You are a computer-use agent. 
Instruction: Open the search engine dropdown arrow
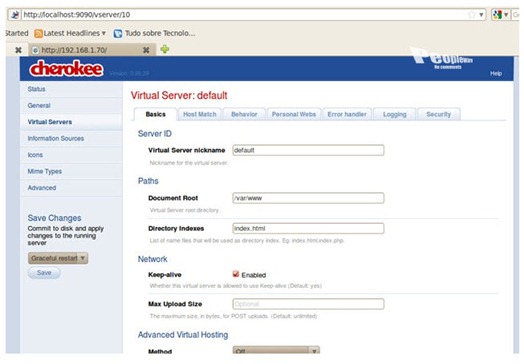click(x=506, y=15)
